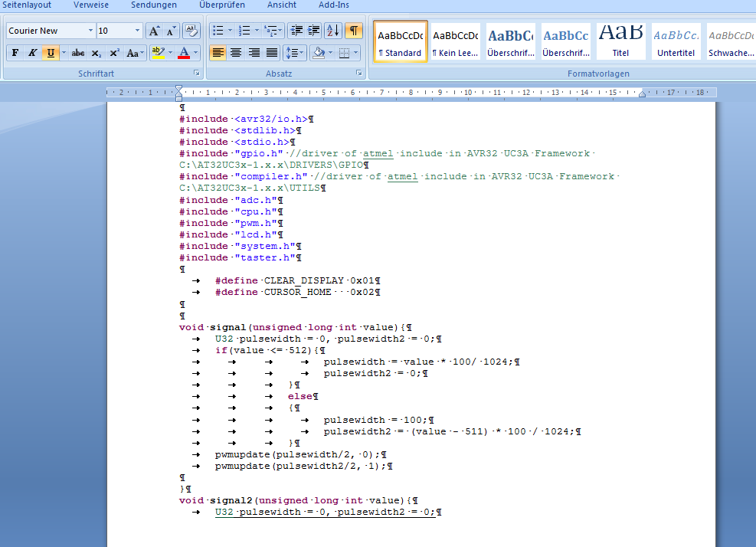Screen dimensions: 756x547
Task: Center the paragraph text
Action: [x=236, y=53]
